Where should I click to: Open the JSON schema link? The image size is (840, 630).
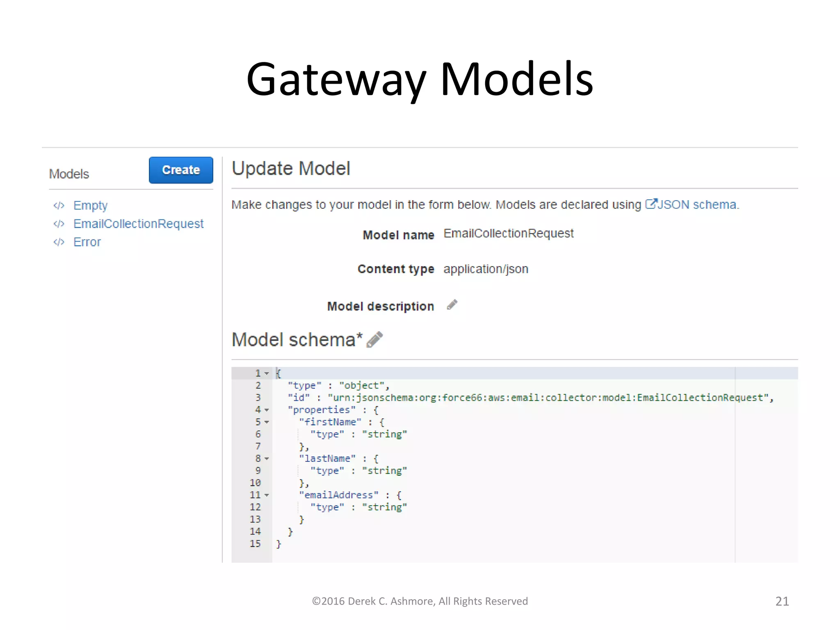click(x=696, y=205)
